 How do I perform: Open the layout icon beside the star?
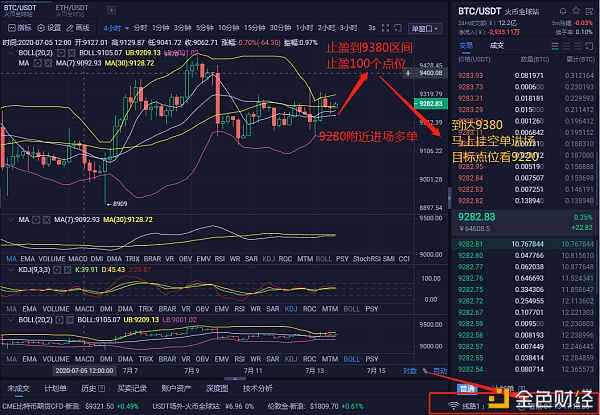click(589, 11)
